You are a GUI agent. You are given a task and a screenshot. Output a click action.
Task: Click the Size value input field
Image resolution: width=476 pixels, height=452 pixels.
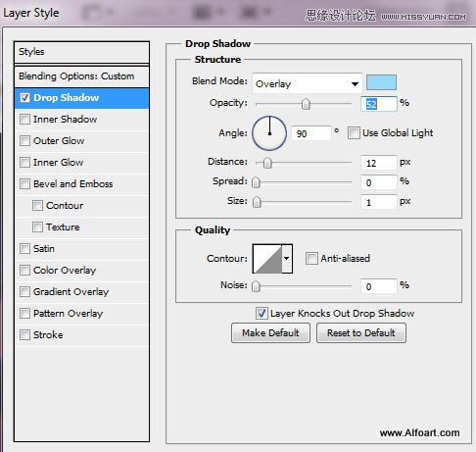tap(379, 202)
